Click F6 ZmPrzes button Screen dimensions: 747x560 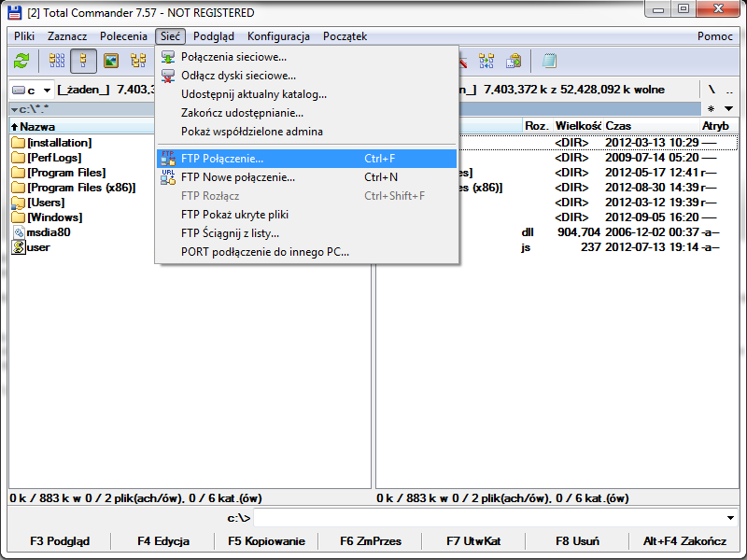[x=370, y=541]
